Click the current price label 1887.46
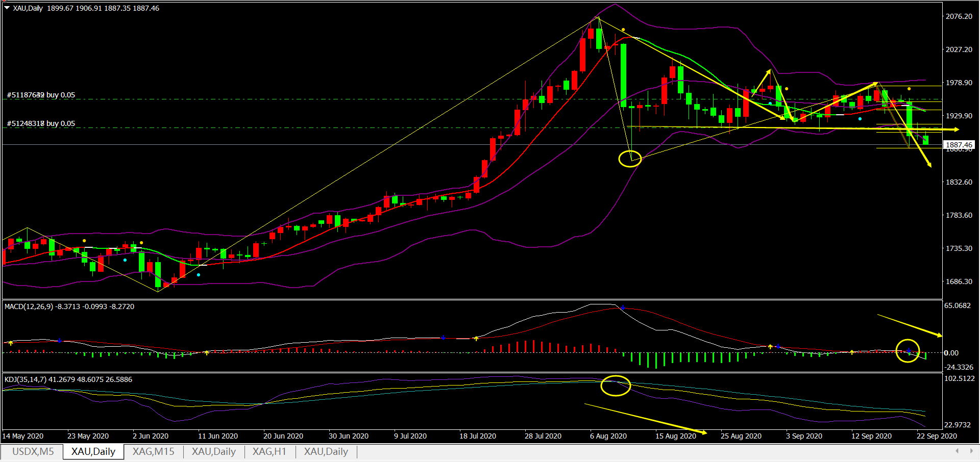The width and height of the screenshot is (980, 462). pyautogui.click(x=959, y=145)
